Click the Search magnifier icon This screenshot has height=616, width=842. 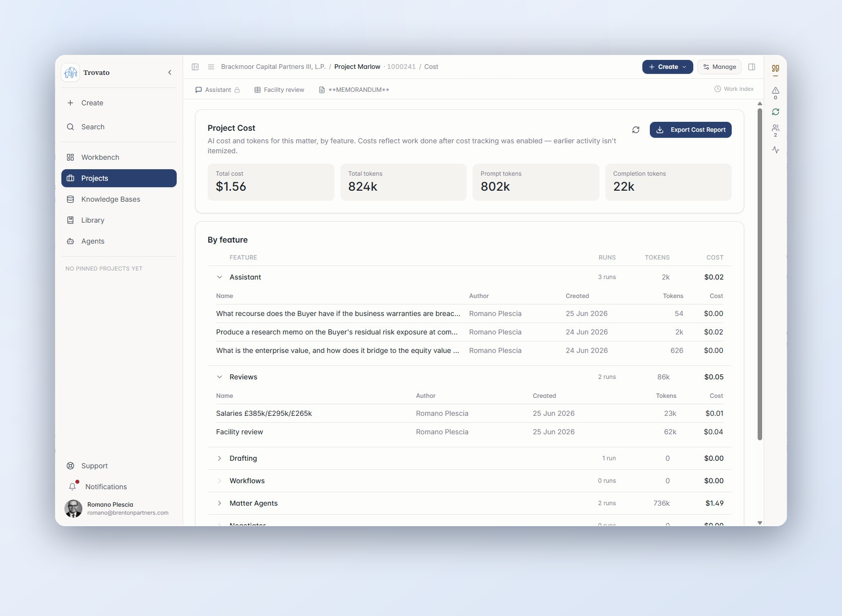coord(70,127)
